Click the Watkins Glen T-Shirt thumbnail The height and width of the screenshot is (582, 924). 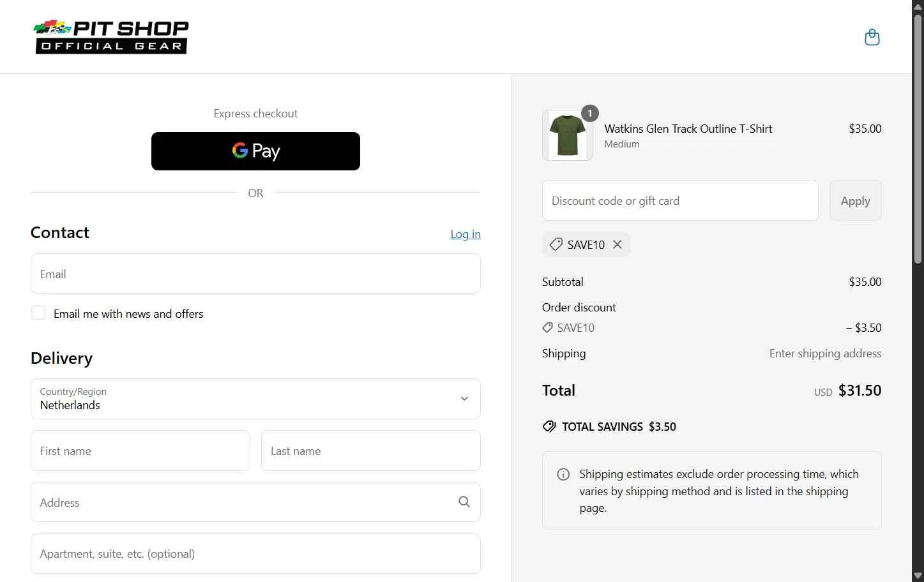pos(567,135)
